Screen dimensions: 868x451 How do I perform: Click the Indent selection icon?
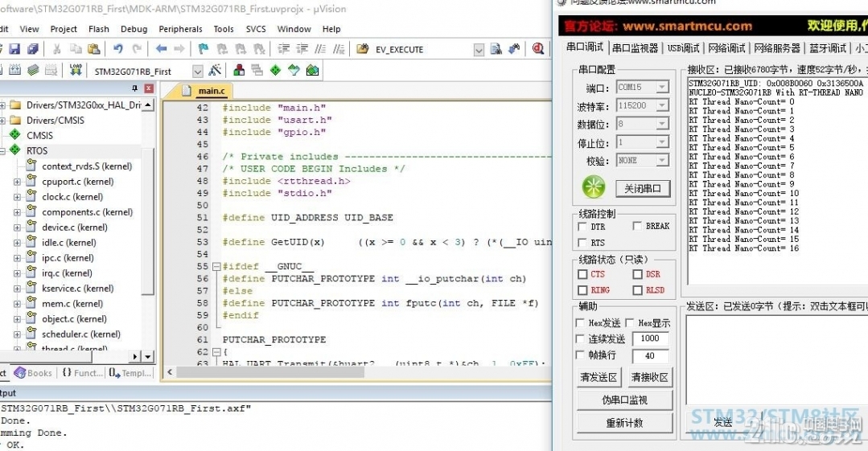tap(283, 49)
